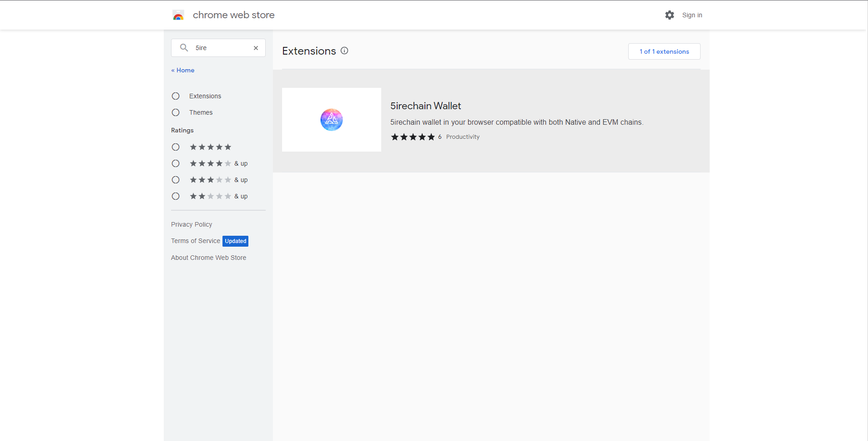Open the settings gear icon
Viewport: 868px width, 441px height.
[x=669, y=15]
